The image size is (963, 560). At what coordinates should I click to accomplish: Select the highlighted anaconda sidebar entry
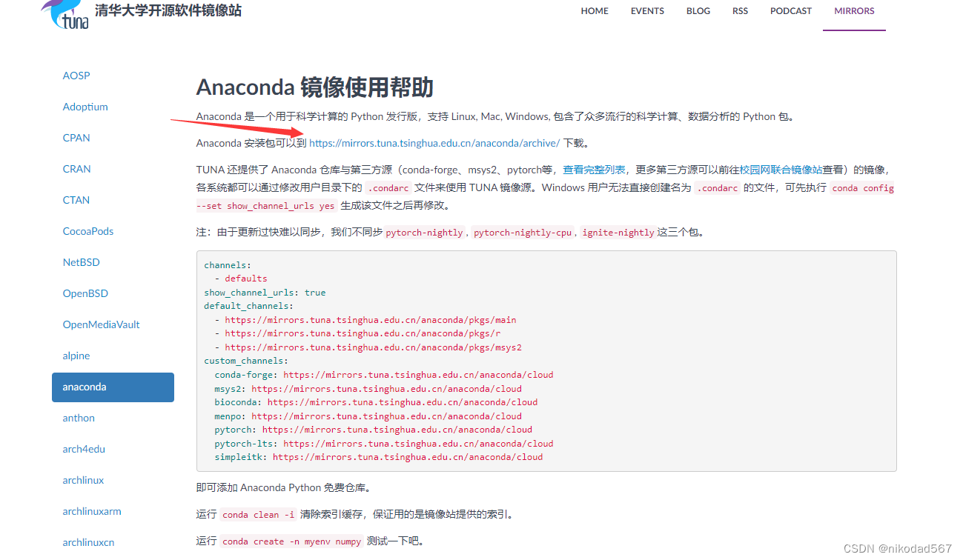85,386
